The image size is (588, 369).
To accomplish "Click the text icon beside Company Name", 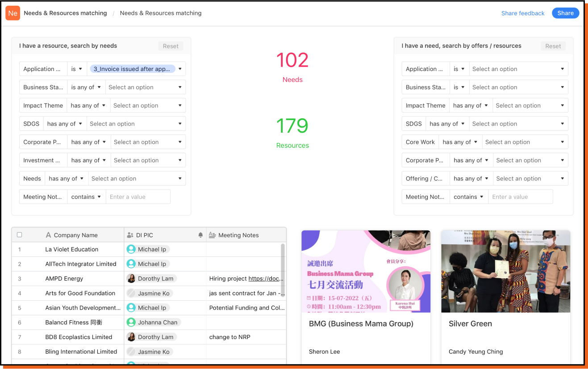I will (48, 235).
